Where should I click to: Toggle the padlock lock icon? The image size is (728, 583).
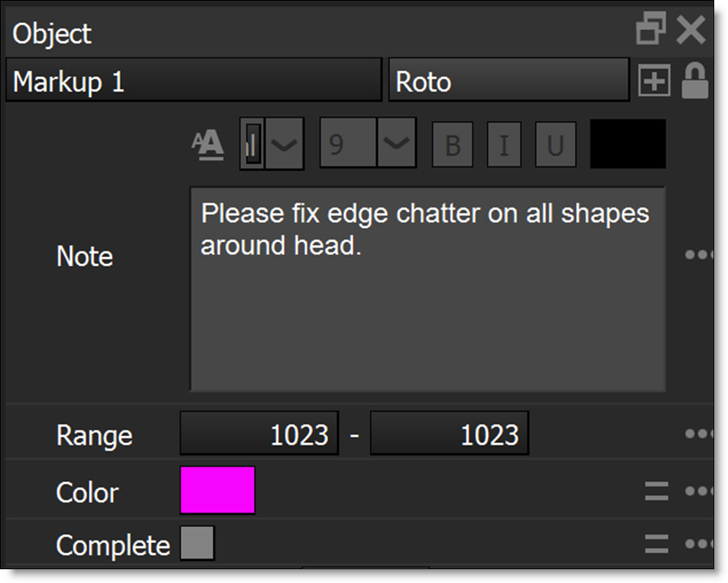(x=695, y=81)
